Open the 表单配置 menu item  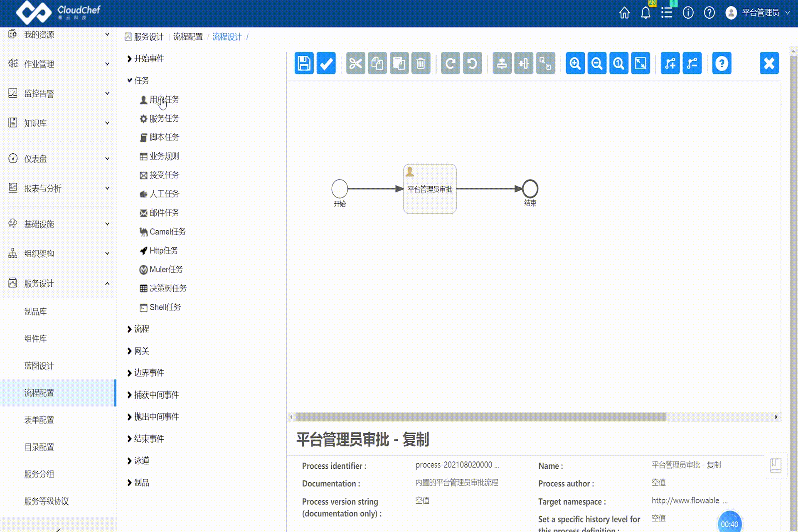(39, 420)
